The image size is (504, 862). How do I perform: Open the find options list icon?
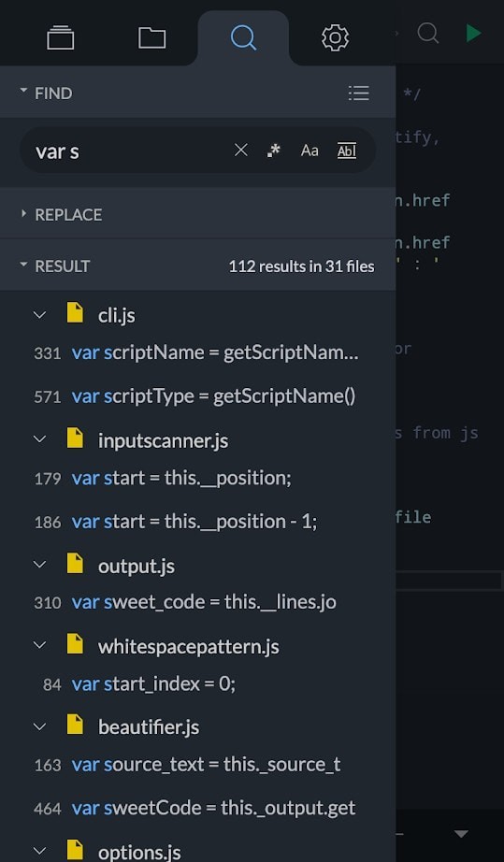point(358,93)
